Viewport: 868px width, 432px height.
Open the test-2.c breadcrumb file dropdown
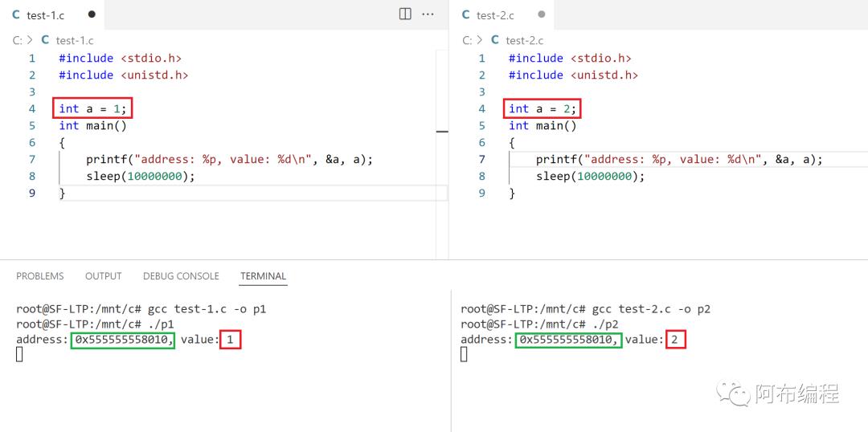(524, 39)
